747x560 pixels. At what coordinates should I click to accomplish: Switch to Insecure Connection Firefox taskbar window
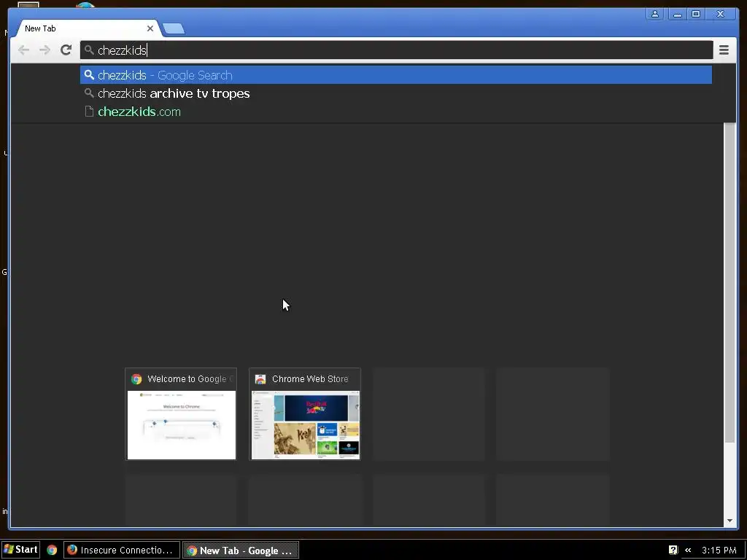click(x=122, y=550)
